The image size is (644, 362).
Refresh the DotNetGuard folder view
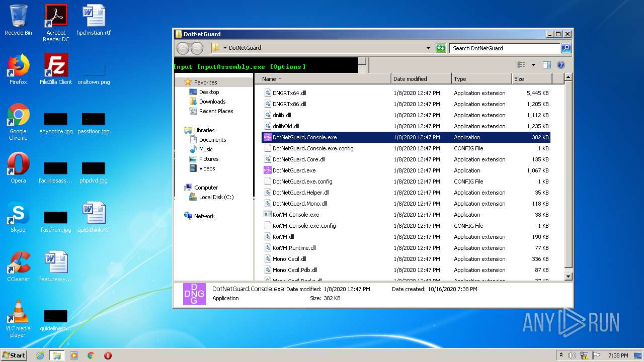(x=441, y=48)
